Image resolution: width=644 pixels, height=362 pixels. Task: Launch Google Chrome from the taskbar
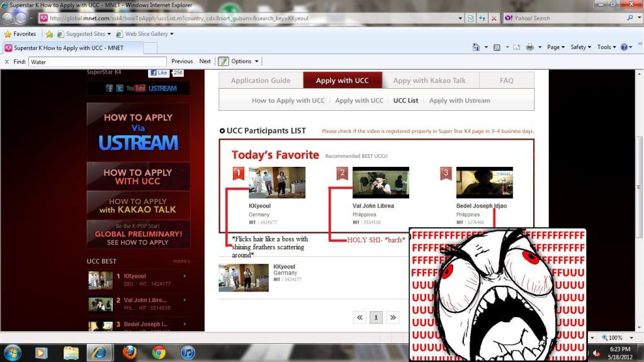click(159, 352)
